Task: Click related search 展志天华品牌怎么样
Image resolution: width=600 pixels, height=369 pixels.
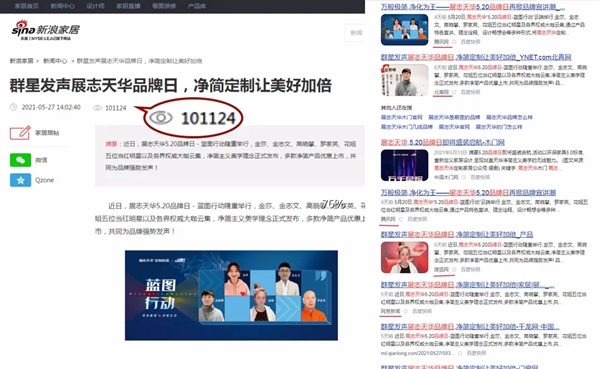Action: pos(509,117)
